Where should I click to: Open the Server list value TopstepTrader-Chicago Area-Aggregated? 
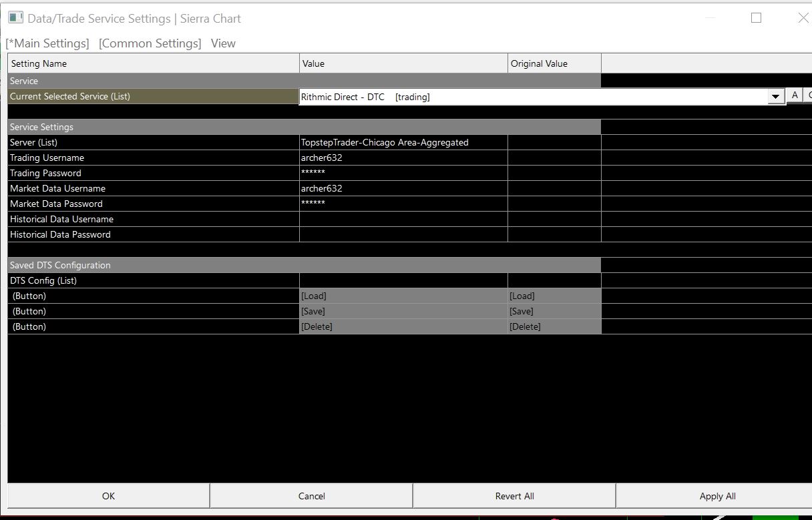(x=403, y=142)
